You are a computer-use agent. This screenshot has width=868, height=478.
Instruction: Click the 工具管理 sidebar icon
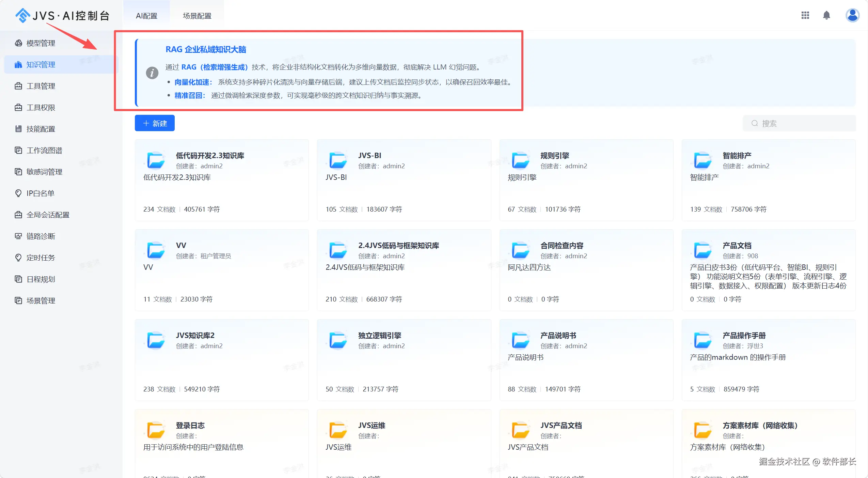18,86
